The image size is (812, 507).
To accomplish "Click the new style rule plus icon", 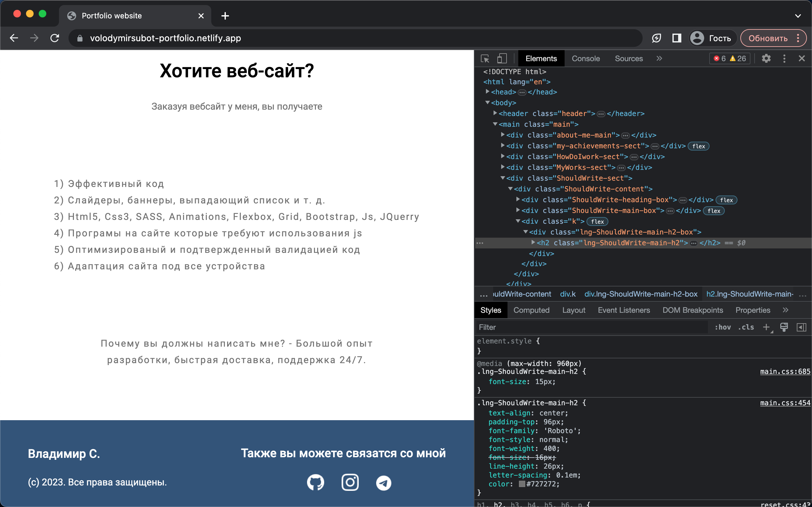I will pyautogui.click(x=766, y=327).
